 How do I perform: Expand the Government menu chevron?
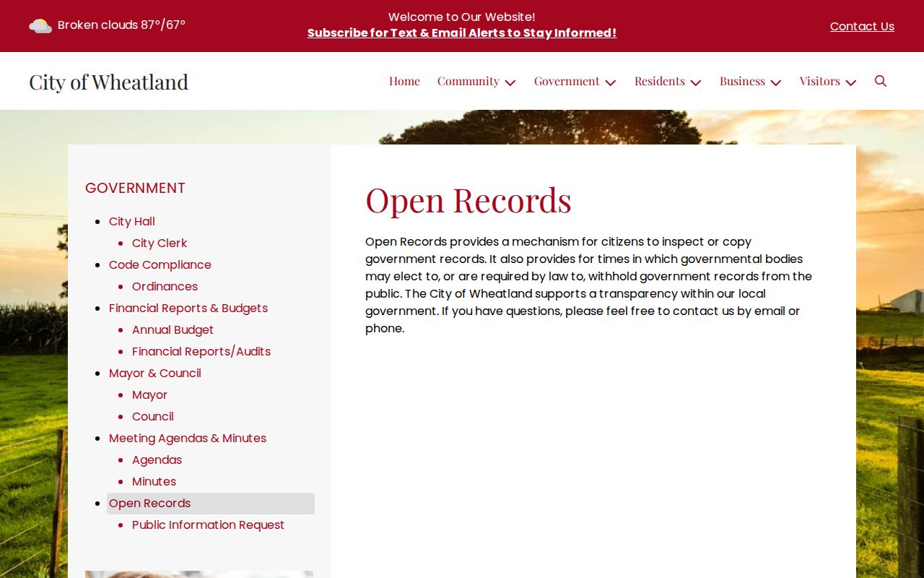(611, 82)
